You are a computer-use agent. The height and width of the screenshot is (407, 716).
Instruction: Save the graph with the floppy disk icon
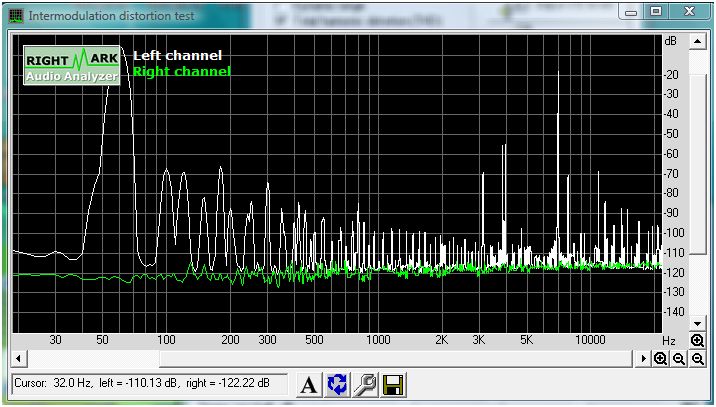pyautogui.click(x=393, y=385)
